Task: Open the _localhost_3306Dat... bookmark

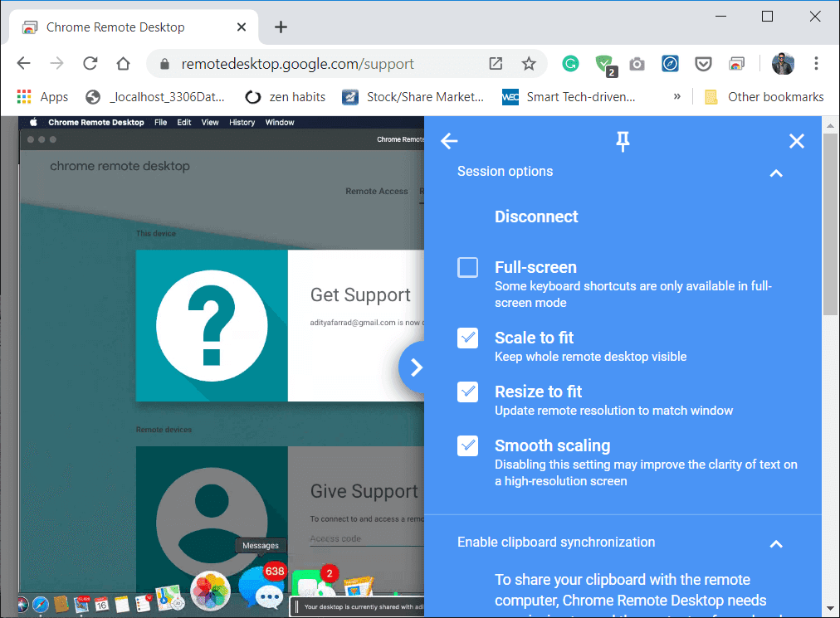Action: (x=155, y=97)
